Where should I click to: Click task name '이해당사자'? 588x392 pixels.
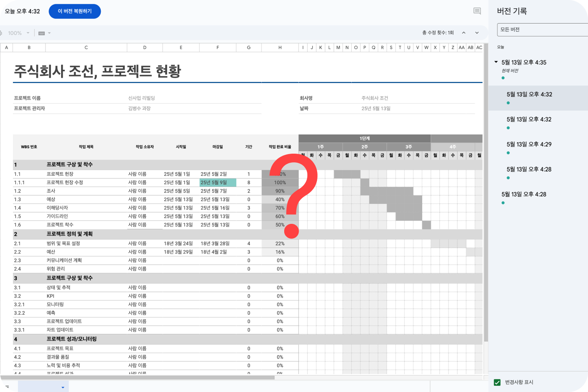(57, 208)
